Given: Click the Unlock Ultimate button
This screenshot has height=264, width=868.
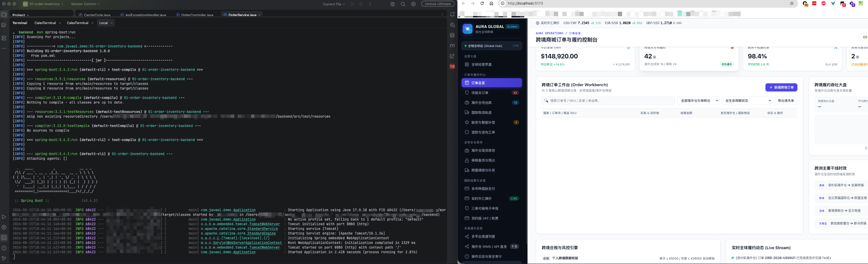Looking at the screenshot, I should click(x=438, y=4).
